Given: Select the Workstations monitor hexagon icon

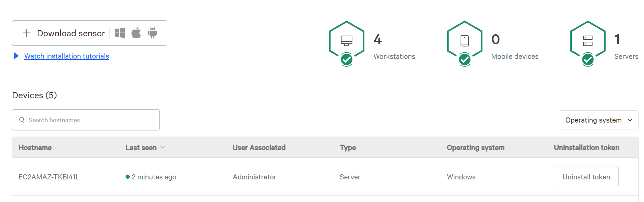Looking at the screenshot, I should pyautogui.click(x=347, y=40).
